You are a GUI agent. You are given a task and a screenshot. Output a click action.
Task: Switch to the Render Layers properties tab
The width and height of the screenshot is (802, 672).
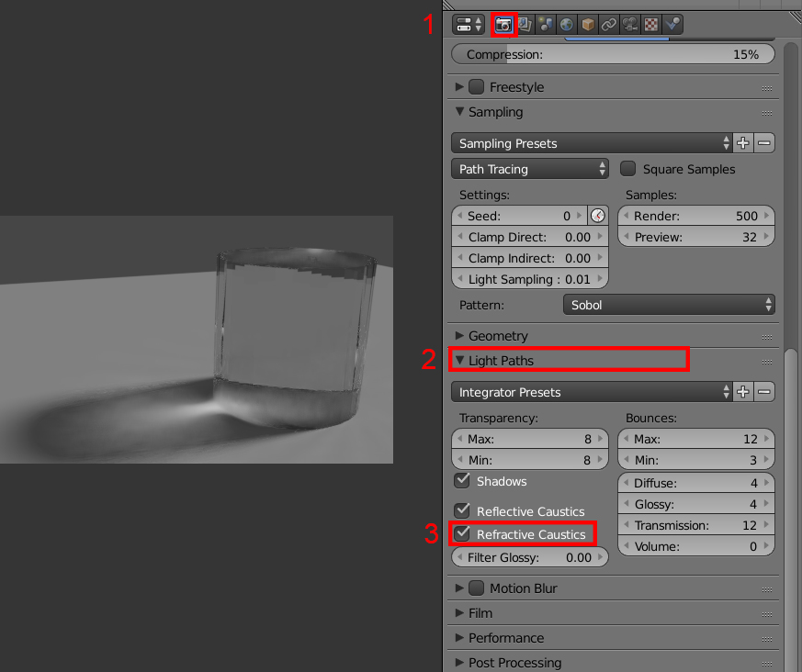click(x=525, y=24)
